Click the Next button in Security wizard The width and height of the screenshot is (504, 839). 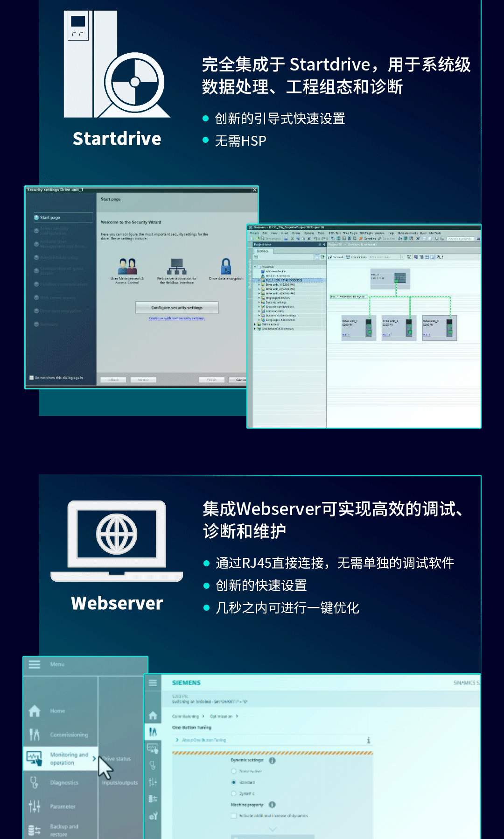coord(143,380)
